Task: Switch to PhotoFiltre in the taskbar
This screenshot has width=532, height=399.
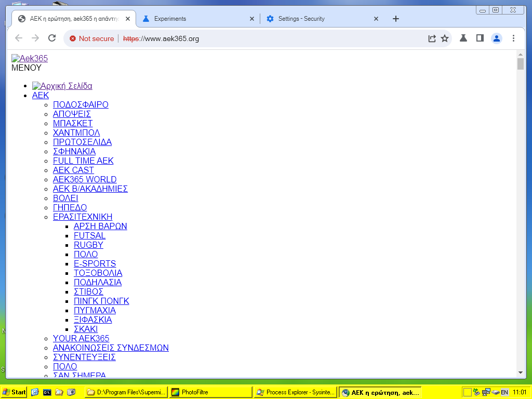Action: [x=211, y=392]
